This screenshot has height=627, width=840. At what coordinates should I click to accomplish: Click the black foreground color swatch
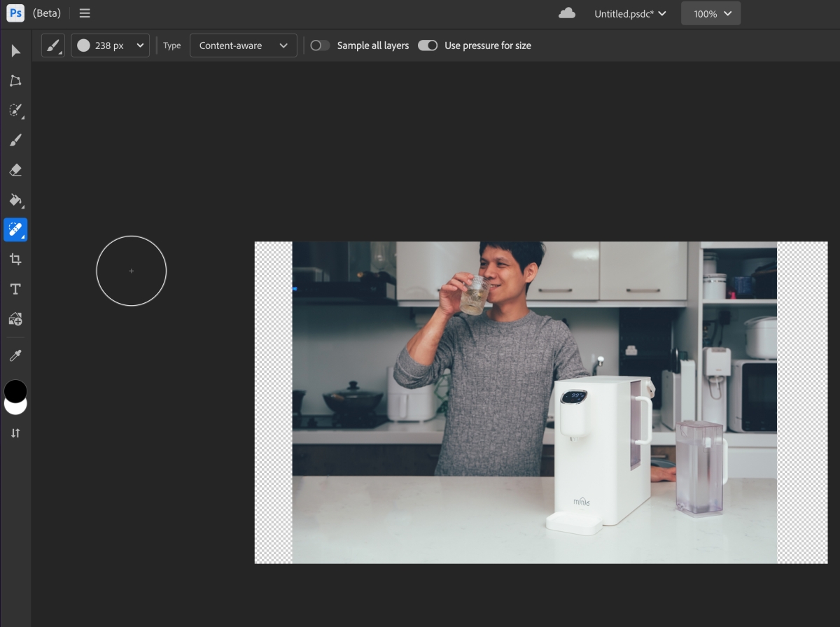[x=15, y=390]
